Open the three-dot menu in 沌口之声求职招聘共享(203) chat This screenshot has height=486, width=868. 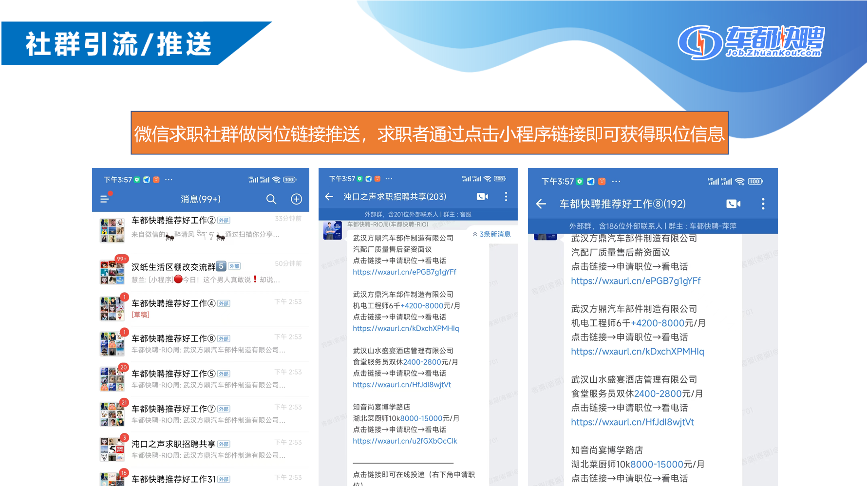pos(506,196)
